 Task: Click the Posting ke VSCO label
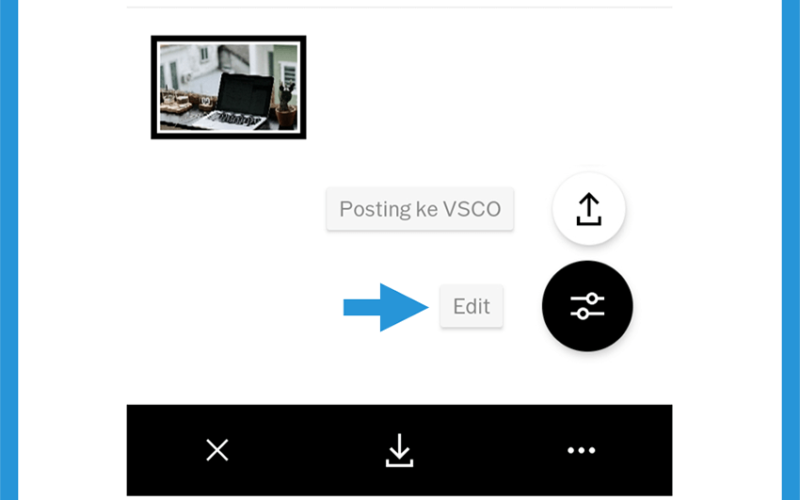(420, 209)
